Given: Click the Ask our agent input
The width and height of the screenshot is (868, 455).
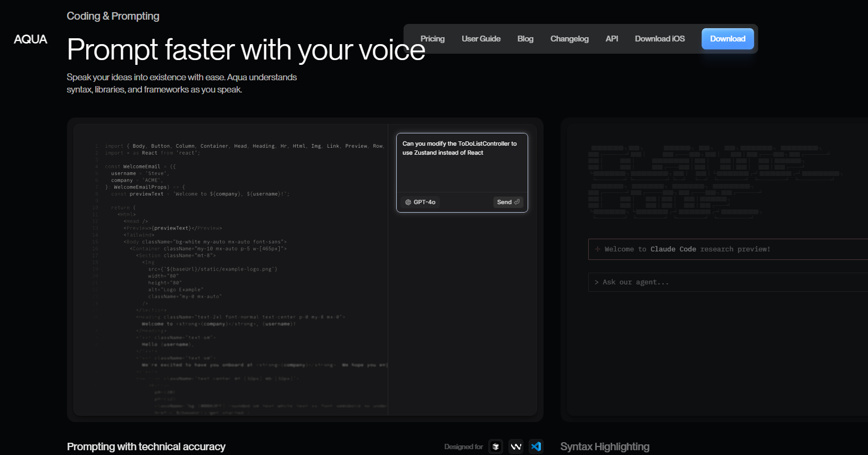Looking at the screenshot, I should [x=728, y=282].
